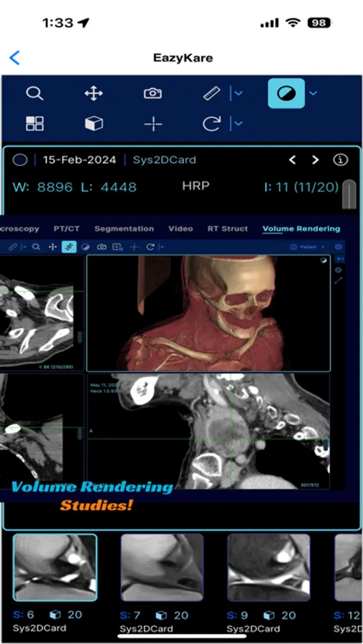Open the PT/CT tab in embedded view
Viewport: 363px width, 644px height.
67,229
